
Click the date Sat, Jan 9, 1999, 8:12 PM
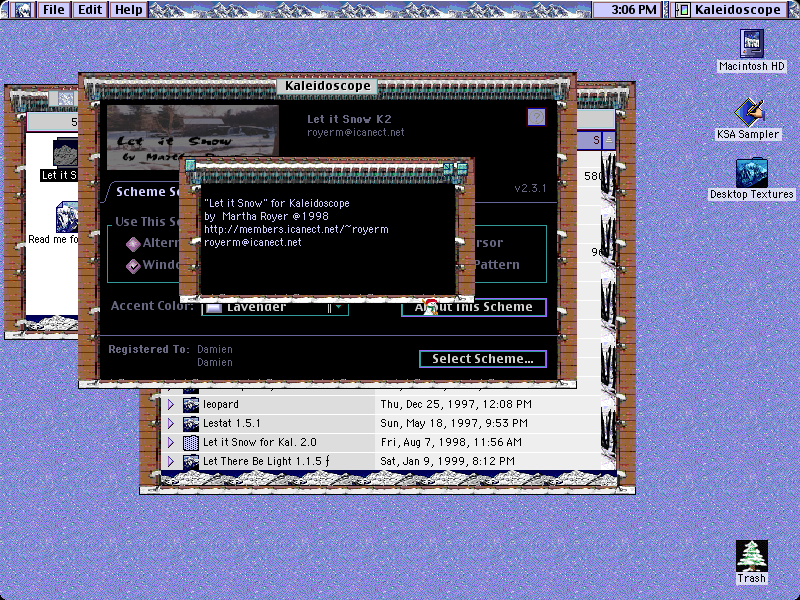tap(447, 461)
